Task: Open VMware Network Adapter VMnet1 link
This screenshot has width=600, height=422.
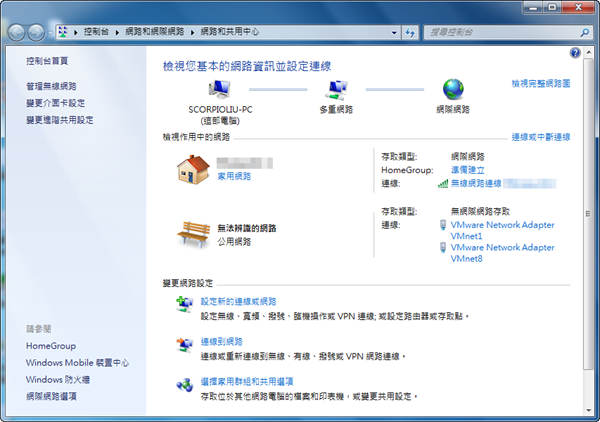Action: coord(502,230)
